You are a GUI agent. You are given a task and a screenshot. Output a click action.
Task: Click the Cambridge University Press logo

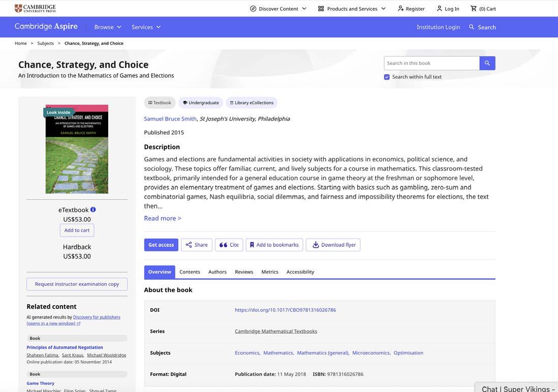click(35, 8)
